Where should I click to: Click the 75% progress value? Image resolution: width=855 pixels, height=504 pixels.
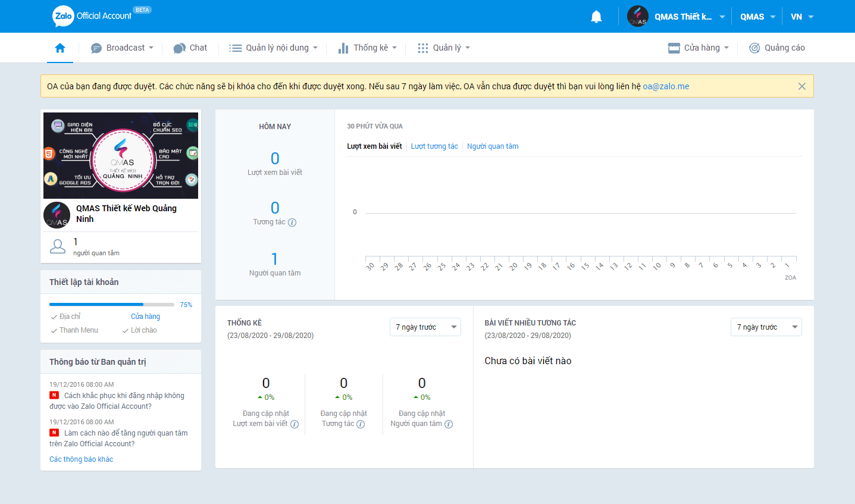coord(186,305)
